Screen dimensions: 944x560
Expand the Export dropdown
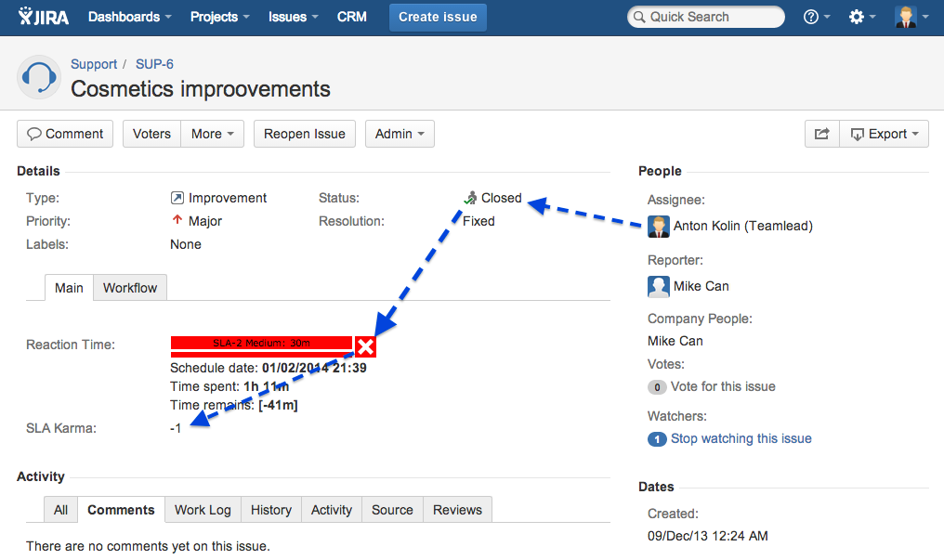pyautogui.click(x=884, y=134)
